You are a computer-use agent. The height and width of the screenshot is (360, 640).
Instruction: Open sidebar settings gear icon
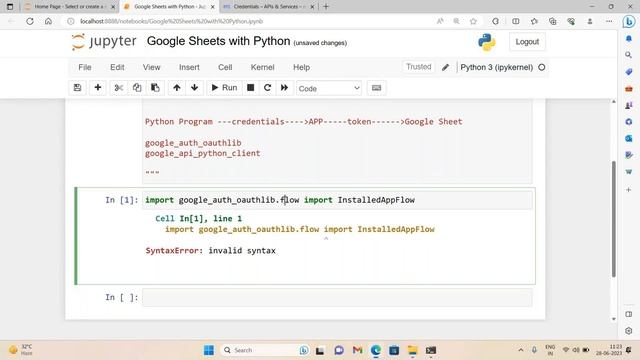pos(629,331)
